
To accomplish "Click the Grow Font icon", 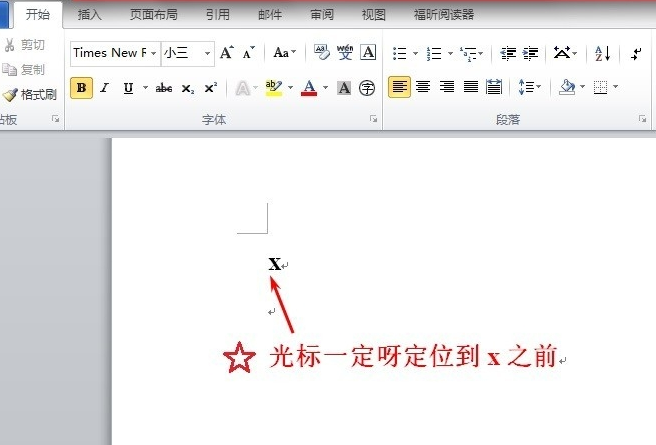I will pyautogui.click(x=227, y=53).
